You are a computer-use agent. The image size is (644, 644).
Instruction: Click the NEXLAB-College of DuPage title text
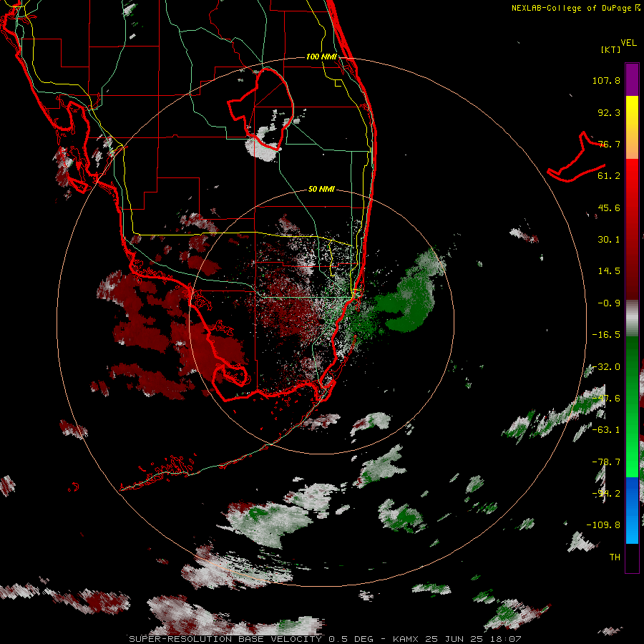(576, 8)
